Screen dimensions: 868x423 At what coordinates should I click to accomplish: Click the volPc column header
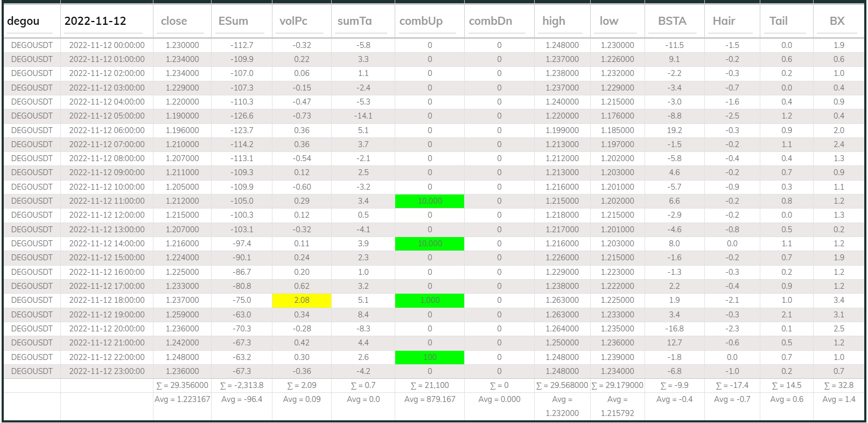coord(301,22)
